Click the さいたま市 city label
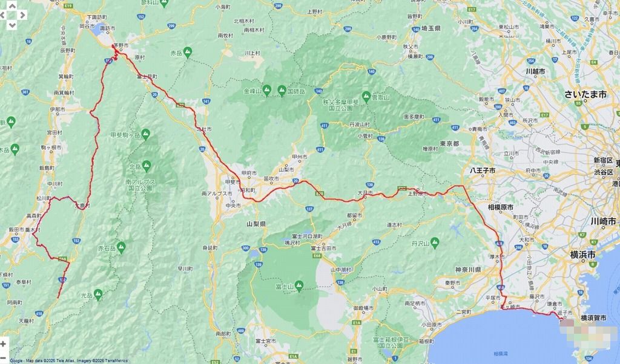Image resolution: width=620 pixels, height=364 pixels. [585, 94]
